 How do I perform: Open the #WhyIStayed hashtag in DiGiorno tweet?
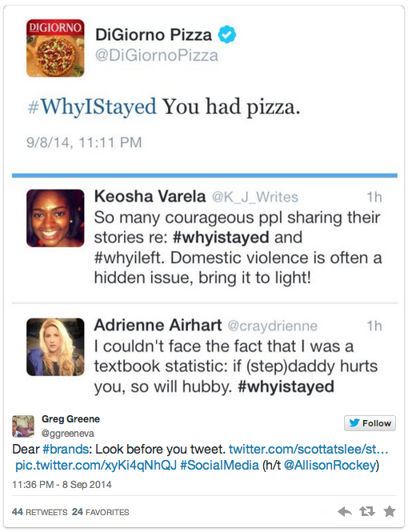click(92, 106)
